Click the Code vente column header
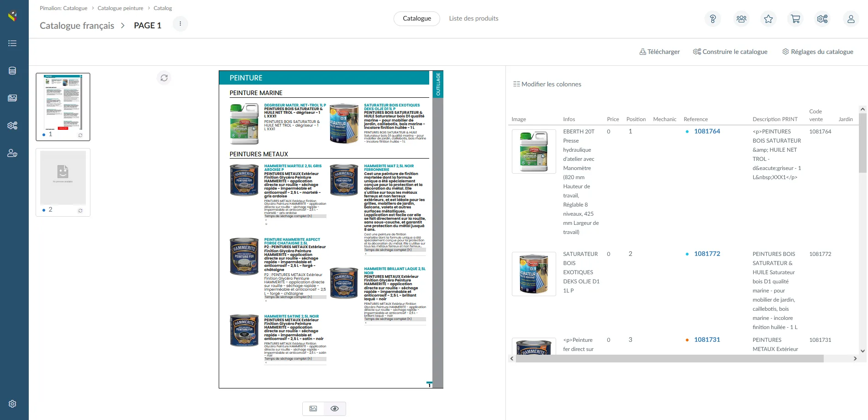The image size is (868, 420). [x=816, y=115]
